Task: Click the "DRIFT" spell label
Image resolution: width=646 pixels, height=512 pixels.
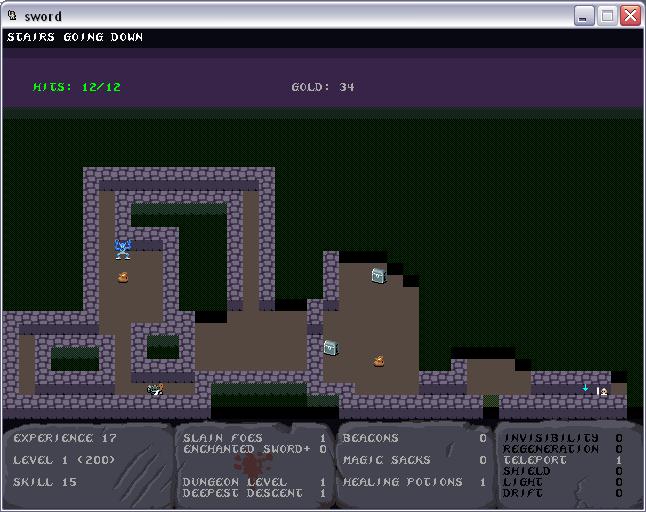Action: (523, 493)
